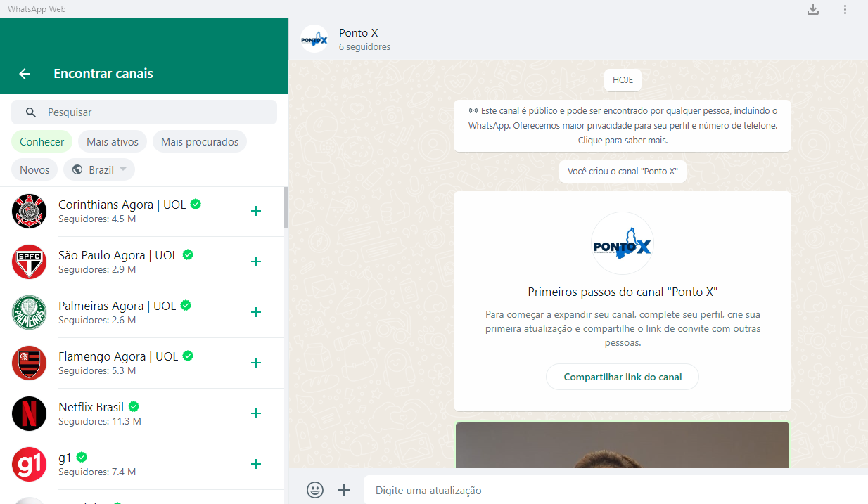Open Netflix Brasil channel name

click(91, 407)
